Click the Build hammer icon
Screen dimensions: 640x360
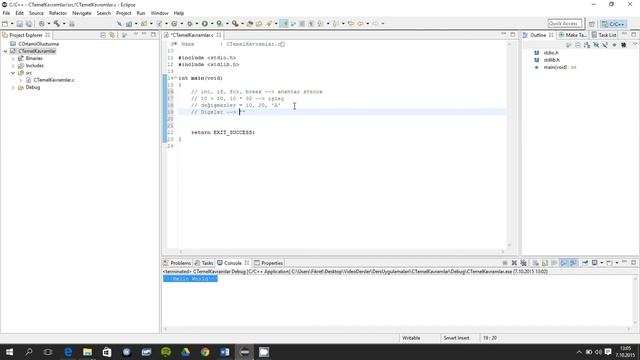point(57,24)
